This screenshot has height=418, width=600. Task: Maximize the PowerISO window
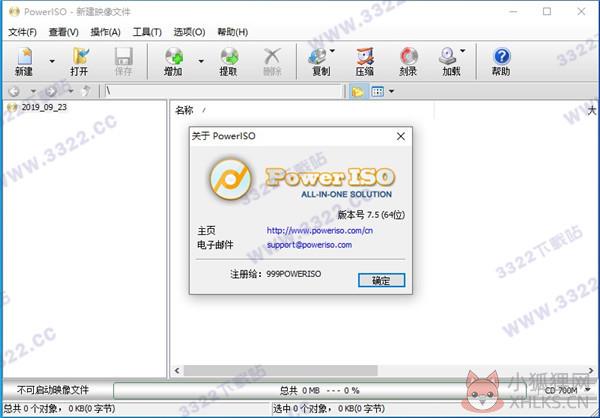point(547,11)
